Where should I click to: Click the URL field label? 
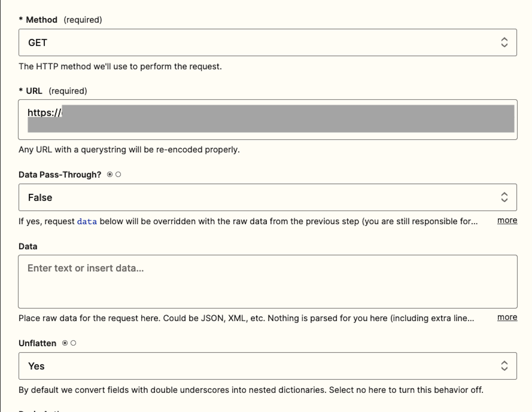point(34,91)
